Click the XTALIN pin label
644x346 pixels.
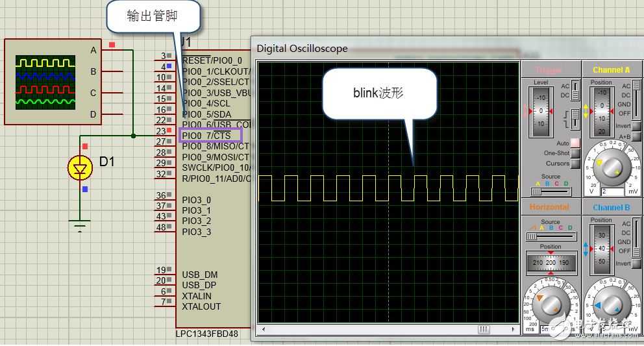[x=197, y=296]
